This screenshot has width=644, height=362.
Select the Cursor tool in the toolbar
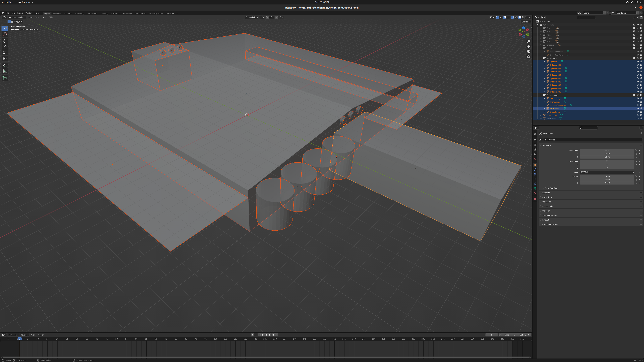[x=5, y=34]
